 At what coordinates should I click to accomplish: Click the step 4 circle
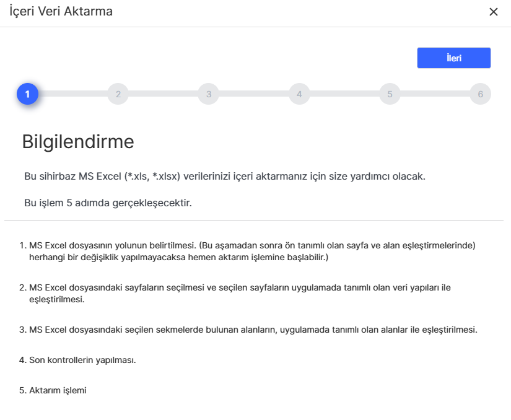(299, 94)
